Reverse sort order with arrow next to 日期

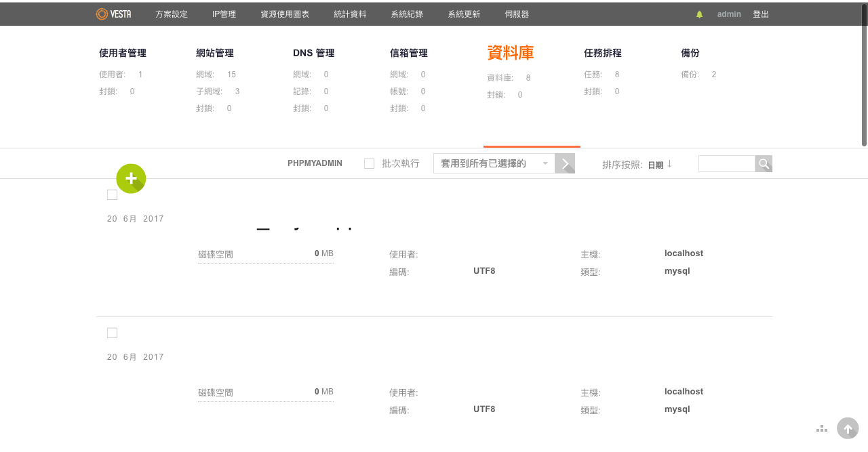tap(669, 164)
